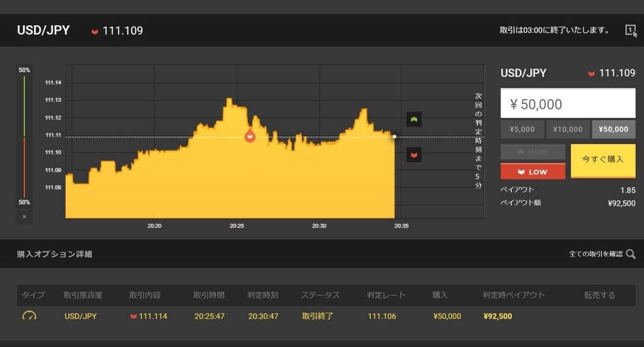Viewport: 644px width, 347px height.
Task: Click the 購入オプション詳細 section title
Action: click(55, 254)
